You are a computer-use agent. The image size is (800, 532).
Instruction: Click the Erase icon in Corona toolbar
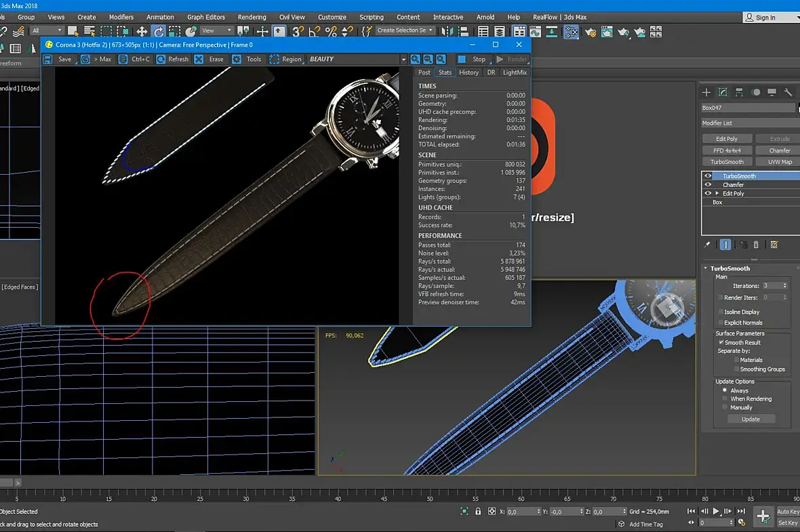pyautogui.click(x=199, y=60)
